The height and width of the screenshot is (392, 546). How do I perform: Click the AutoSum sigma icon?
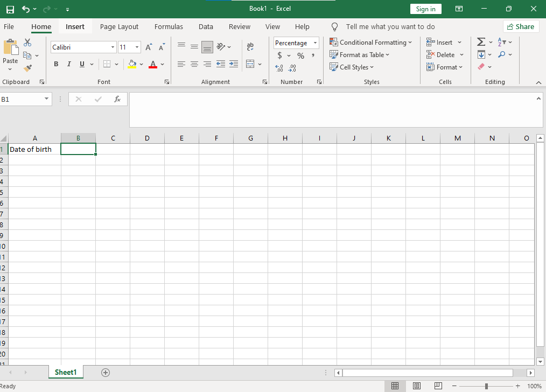[481, 42]
